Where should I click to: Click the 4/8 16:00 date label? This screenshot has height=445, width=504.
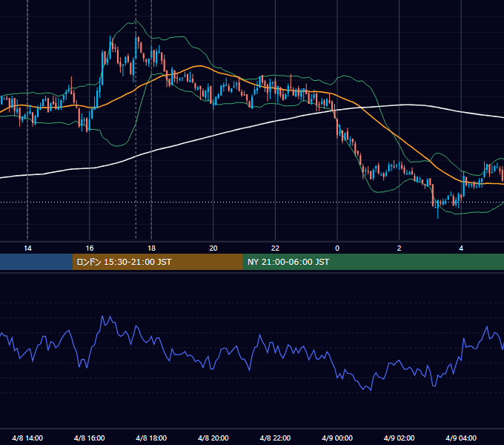point(90,438)
